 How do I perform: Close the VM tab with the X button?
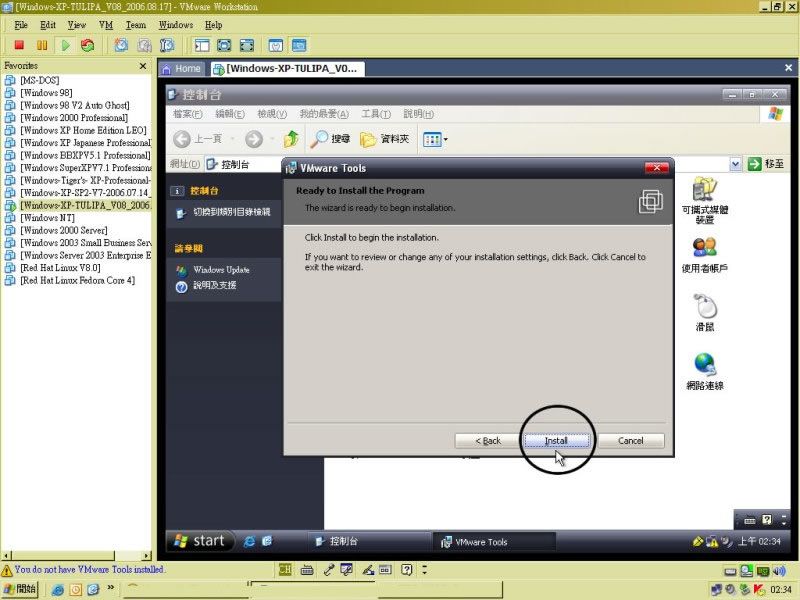click(x=788, y=68)
